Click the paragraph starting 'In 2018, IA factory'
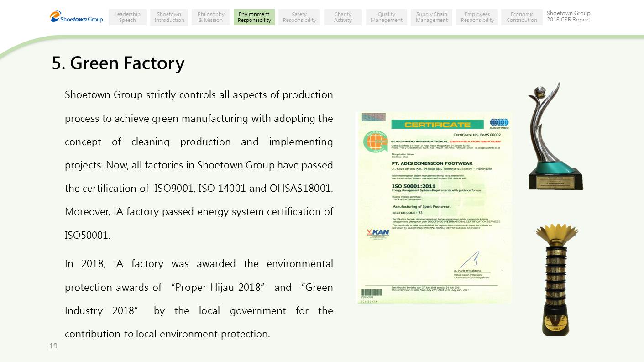This screenshot has width=644, height=362. [x=199, y=299]
